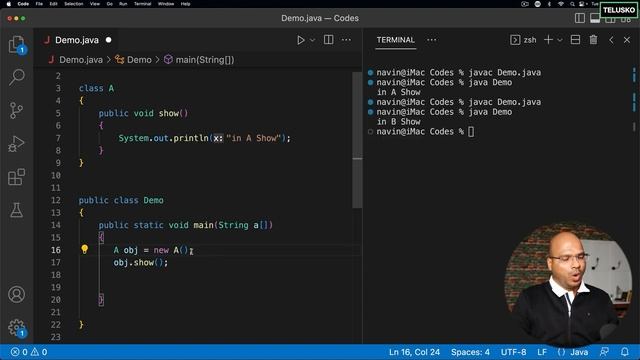Open the Apple menu
Viewport: 640px width, 360px height.
coord(9,4)
